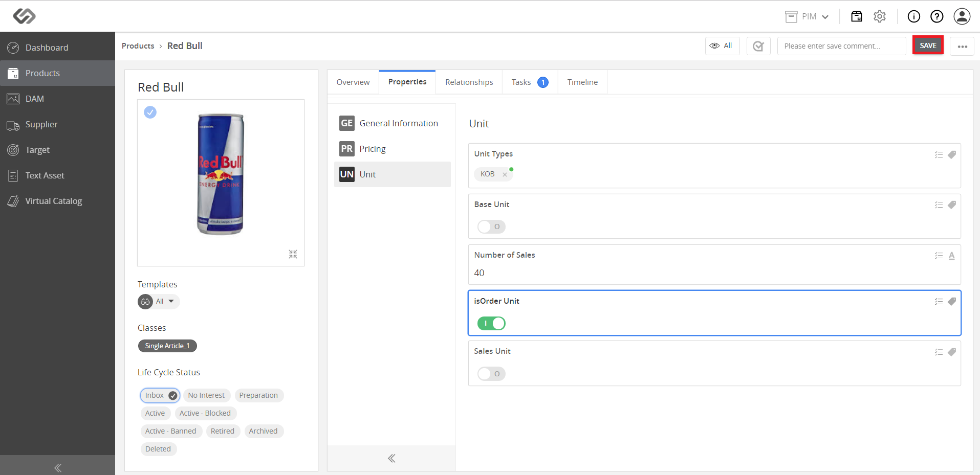This screenshot has height=475, width=980.
Task: Open Products in the sidebar
Action: [x=57, y=73]
